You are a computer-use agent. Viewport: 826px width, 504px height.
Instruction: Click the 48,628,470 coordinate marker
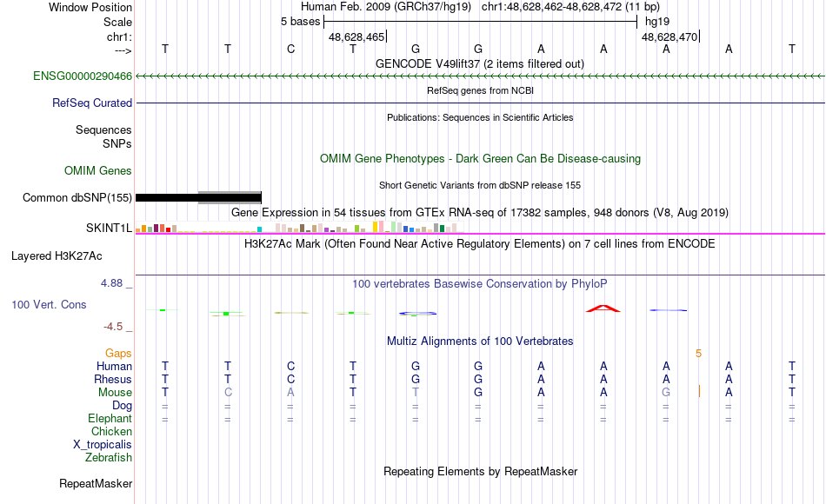(670, 36)
